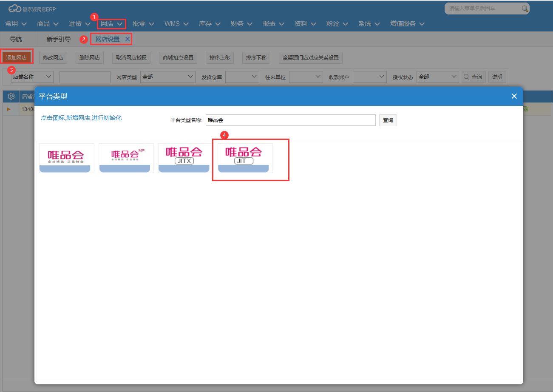Open the 商品 menu

[48, 24]
